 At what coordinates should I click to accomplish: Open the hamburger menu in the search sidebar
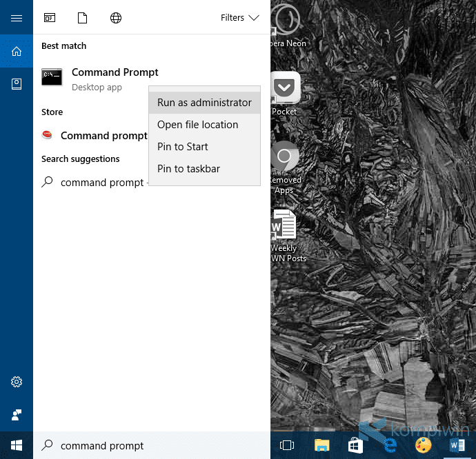coord(17,18)
